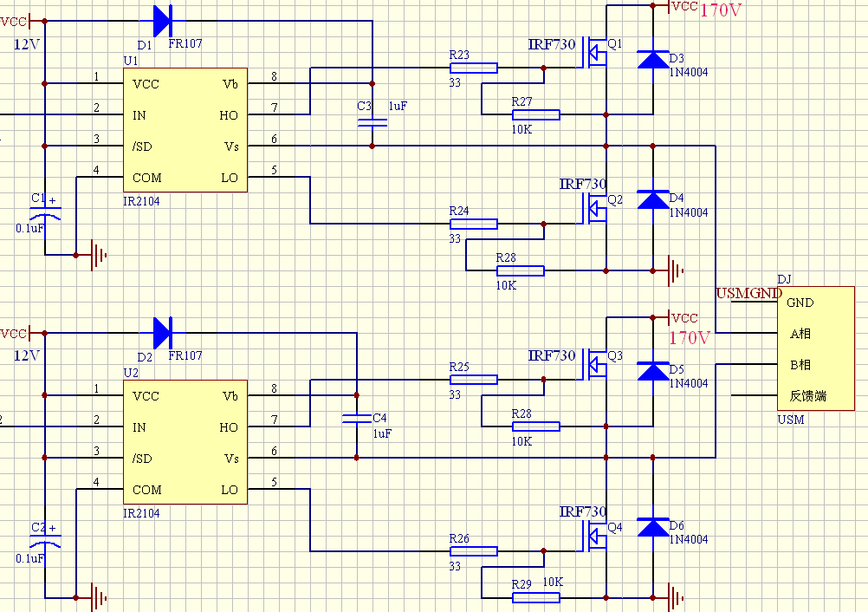
Task: Select resistor R23 body
Action: click(x=473, y=68)
